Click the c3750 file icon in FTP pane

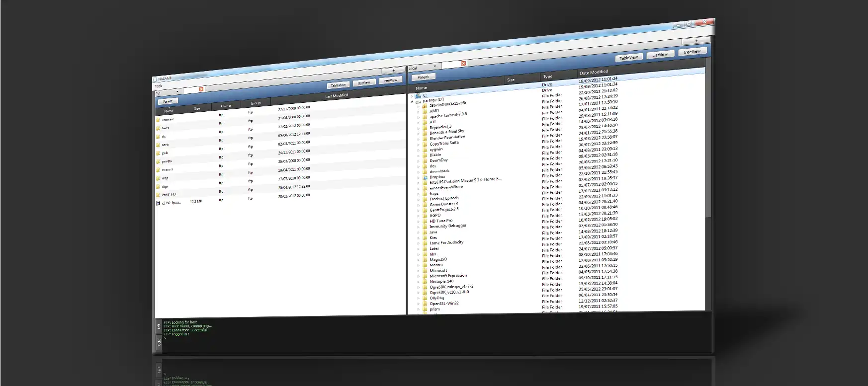click(158, 203)
